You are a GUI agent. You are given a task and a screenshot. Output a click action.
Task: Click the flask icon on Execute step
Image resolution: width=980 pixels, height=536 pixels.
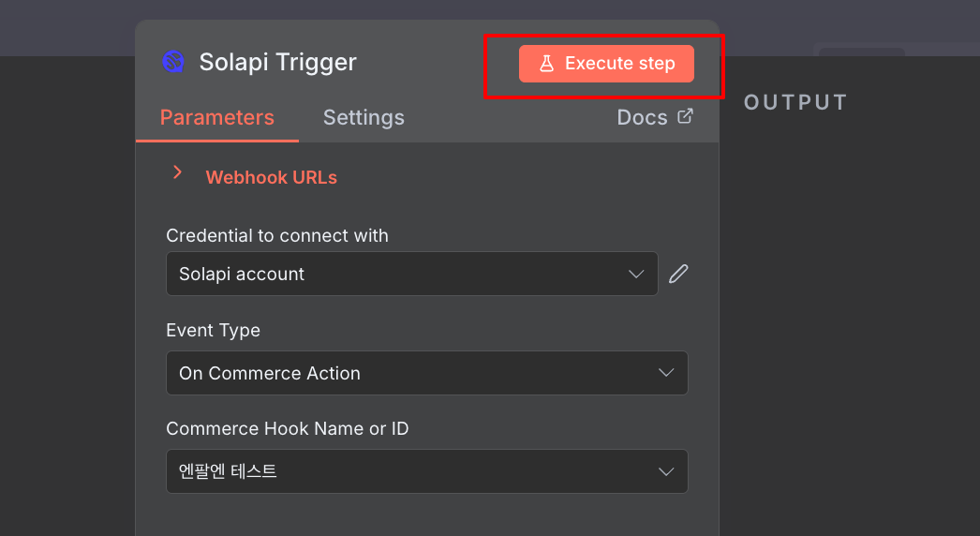point(547,64)
